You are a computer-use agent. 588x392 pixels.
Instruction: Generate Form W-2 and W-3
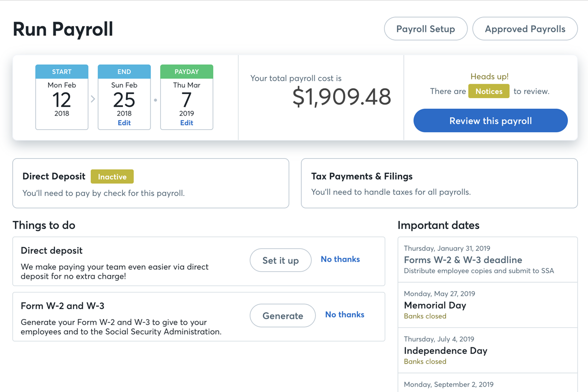[282, 315]
